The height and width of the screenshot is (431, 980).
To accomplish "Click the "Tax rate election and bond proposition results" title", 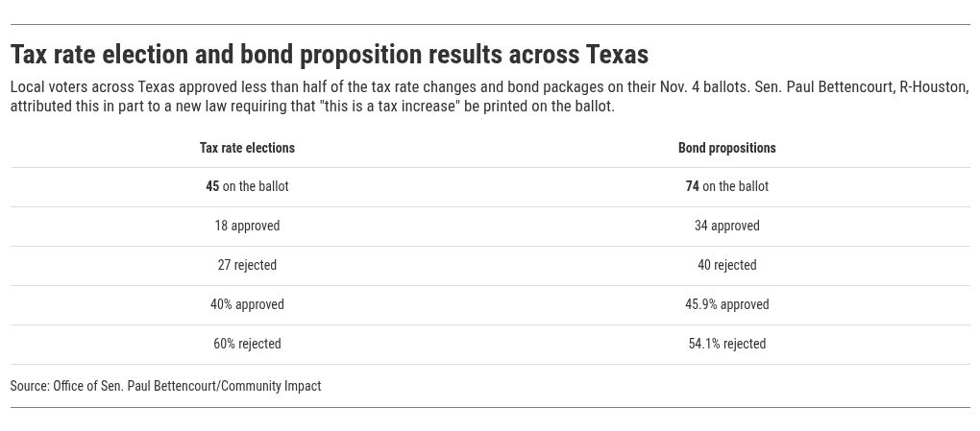I will coord(329,55).
